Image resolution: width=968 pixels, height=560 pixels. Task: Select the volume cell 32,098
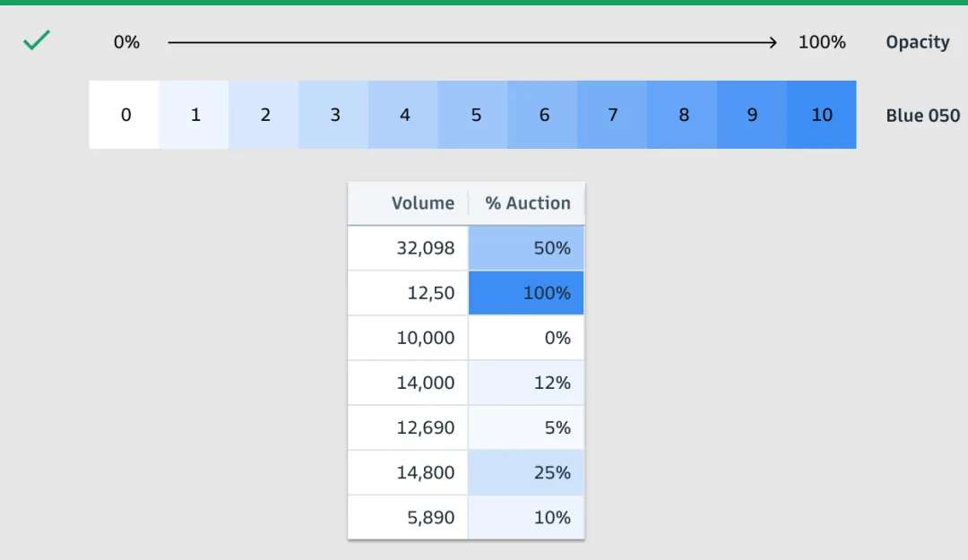click(409, 248)
